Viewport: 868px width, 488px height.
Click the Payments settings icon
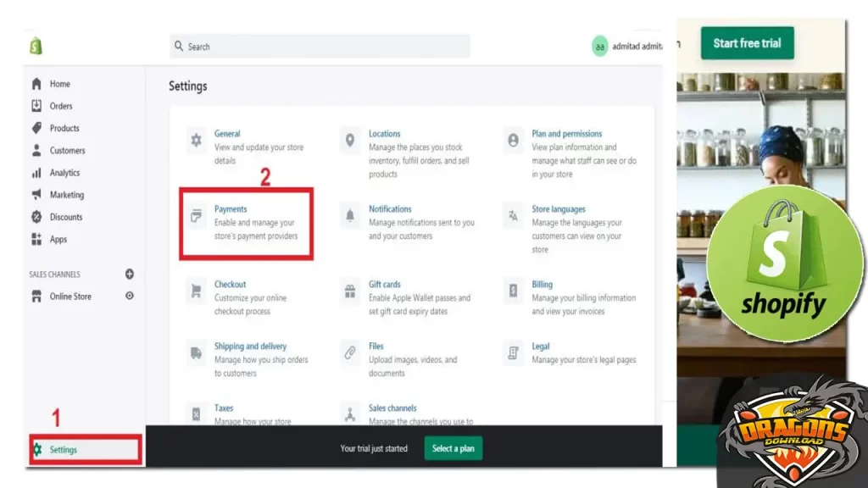coord(197,216)
